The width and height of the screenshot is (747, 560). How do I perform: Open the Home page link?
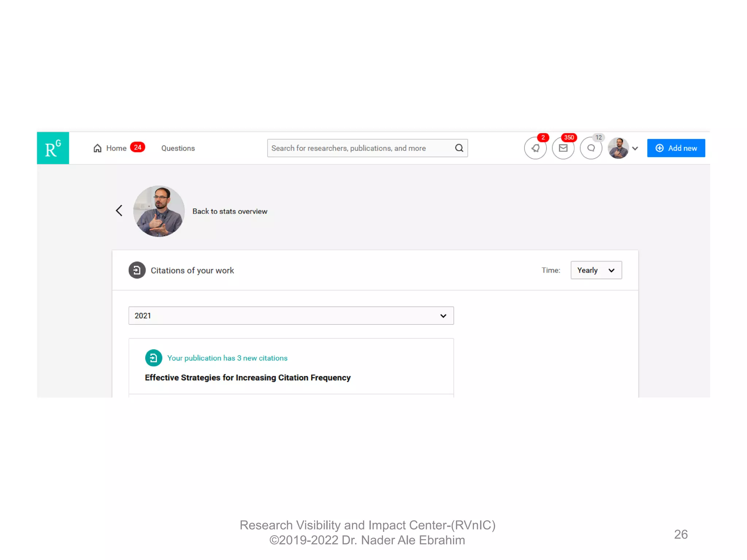110,148
